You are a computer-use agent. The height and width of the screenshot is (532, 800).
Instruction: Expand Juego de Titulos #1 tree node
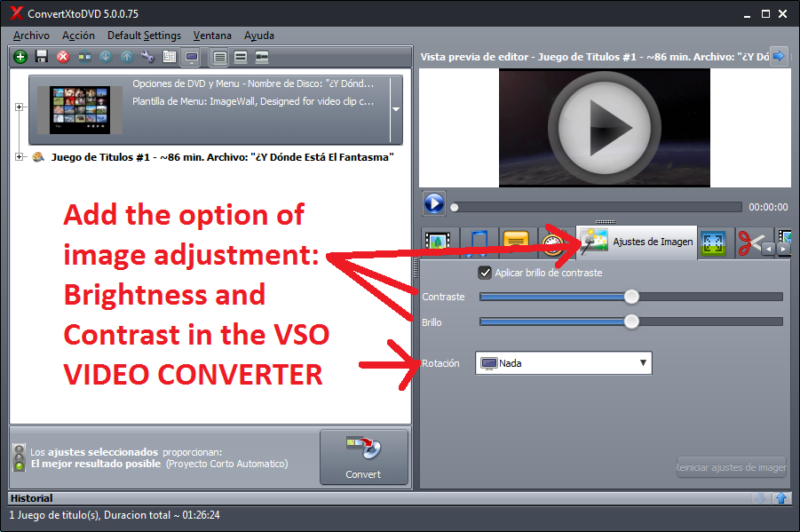point(19,156)
